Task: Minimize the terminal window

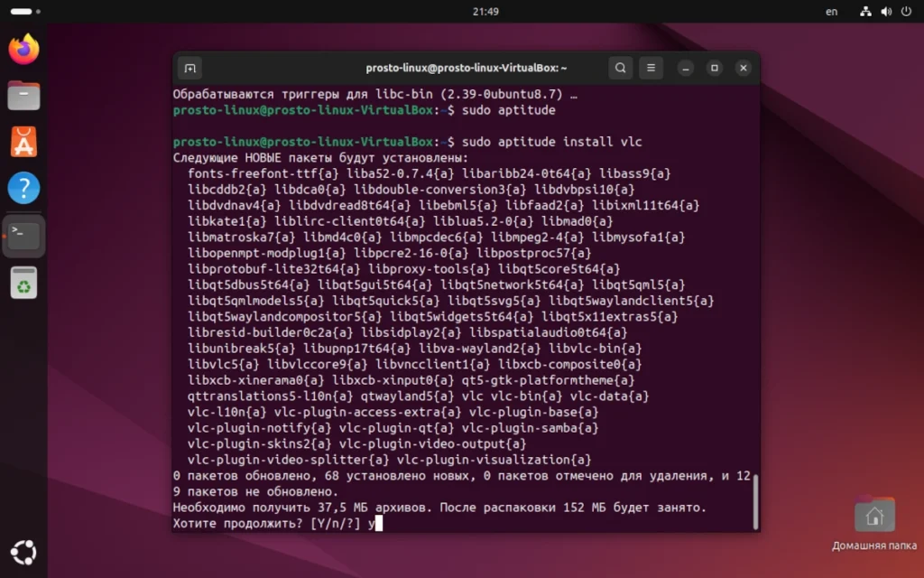Action: [x=686, y=68]
